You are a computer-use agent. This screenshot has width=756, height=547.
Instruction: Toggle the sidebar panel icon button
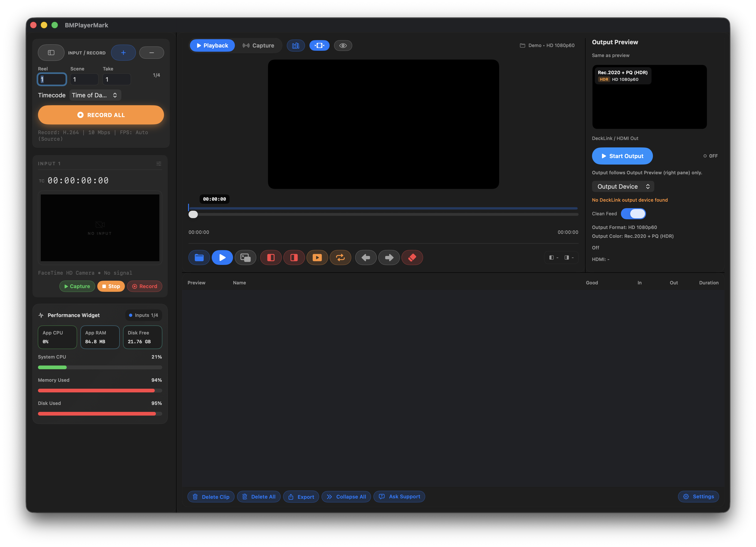pos(51,53)
